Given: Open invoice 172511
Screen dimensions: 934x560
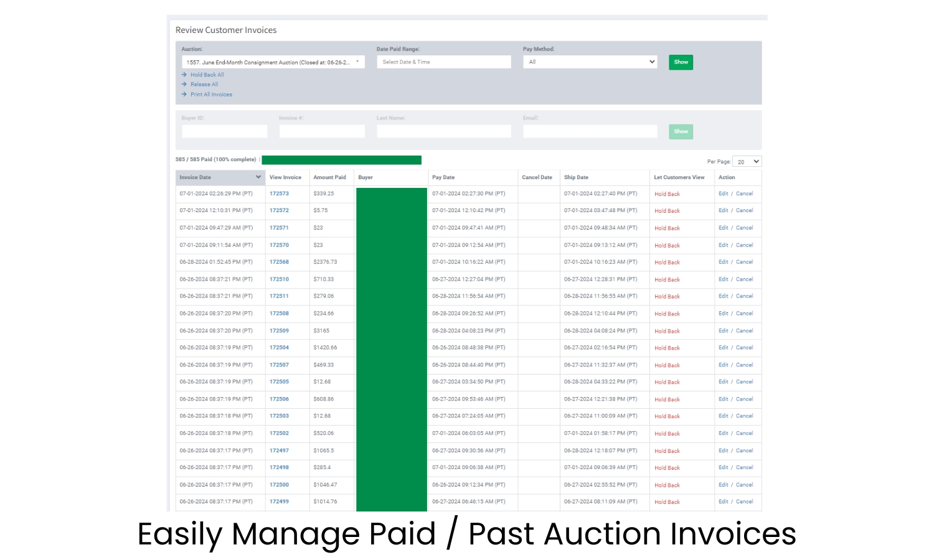Looking at the screenshot, I should click(279, 296).
